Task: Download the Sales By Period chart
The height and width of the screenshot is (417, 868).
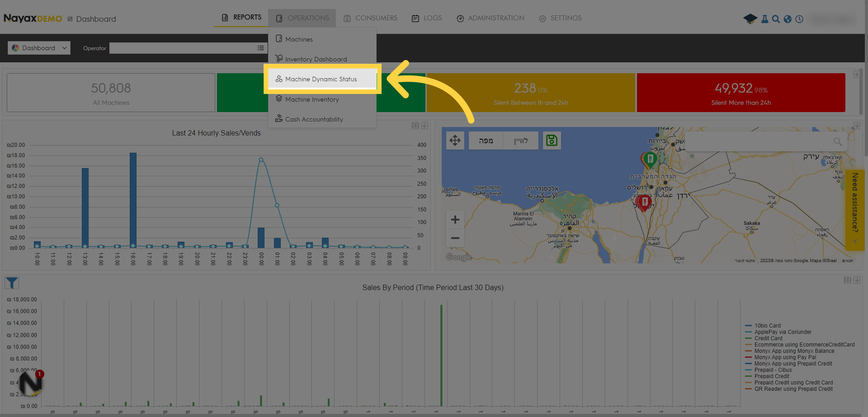Action: point(857,280)
